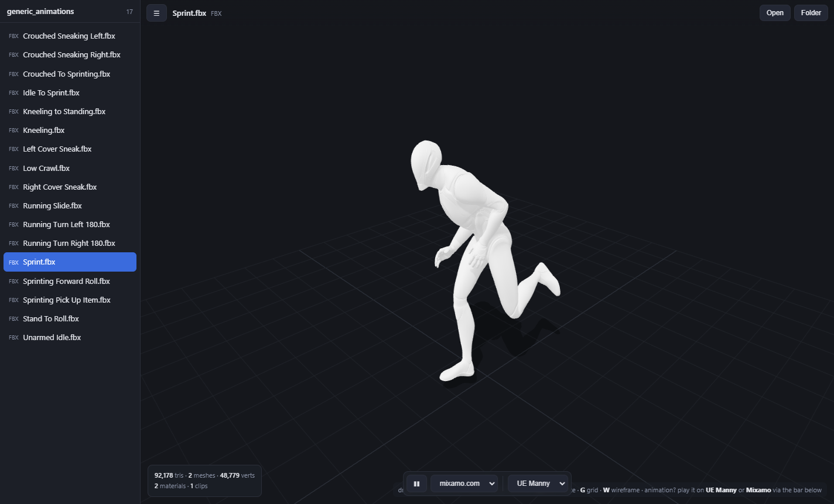The image size is (834, 504).
Task: Load Idle To Sprint.fbx
Action: pyautogui.click(x=70, y=92)
